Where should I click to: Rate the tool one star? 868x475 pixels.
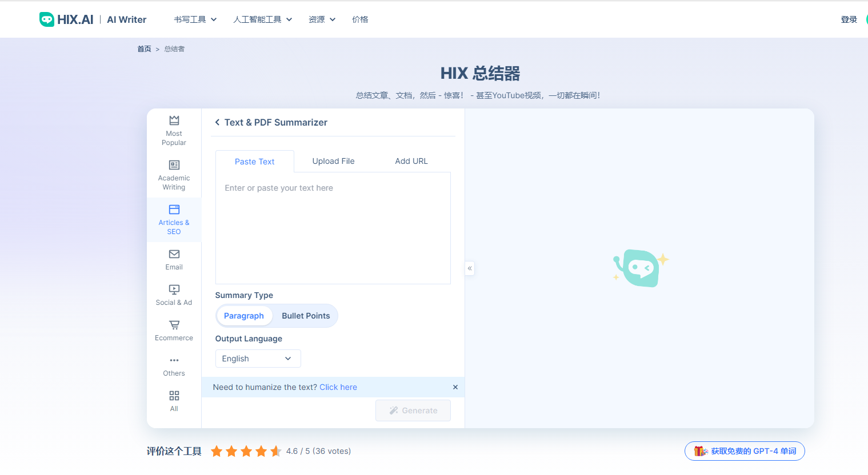217,451
